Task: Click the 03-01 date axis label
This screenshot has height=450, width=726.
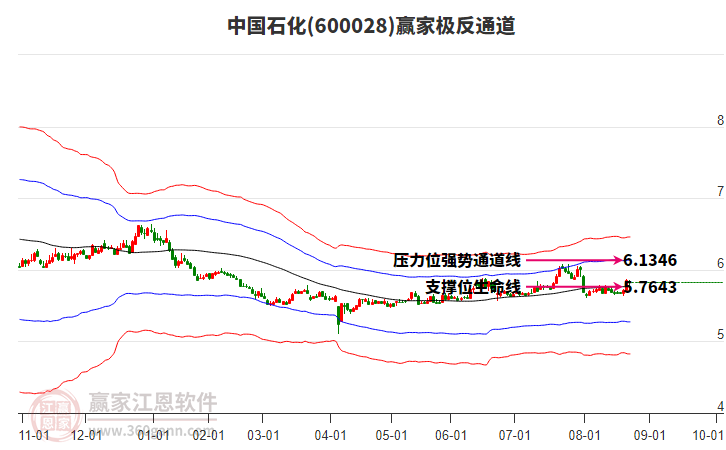Action: click(x=263, y=436)
